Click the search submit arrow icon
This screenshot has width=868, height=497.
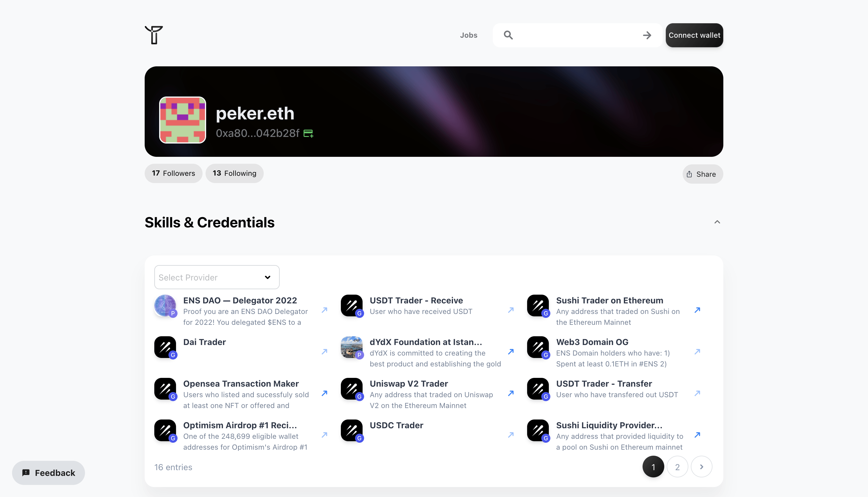pyautogui.click(x=647, y=35)
